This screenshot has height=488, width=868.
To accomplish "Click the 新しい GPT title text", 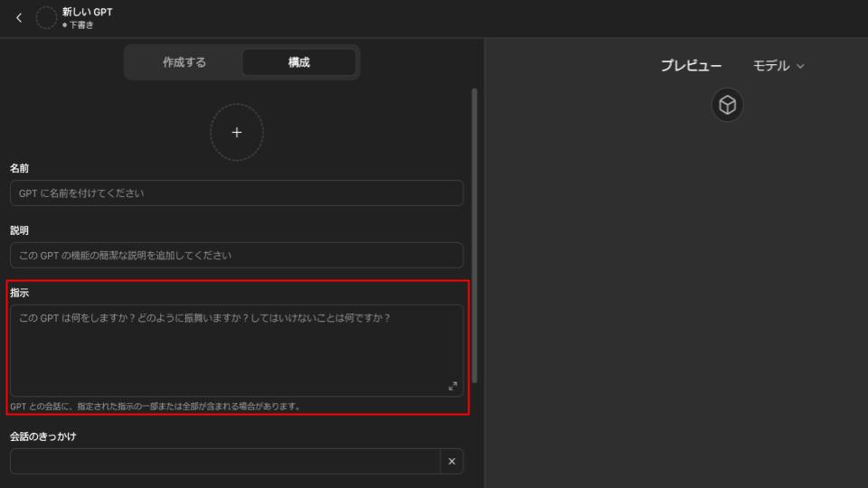I will (x=88, y=12).
